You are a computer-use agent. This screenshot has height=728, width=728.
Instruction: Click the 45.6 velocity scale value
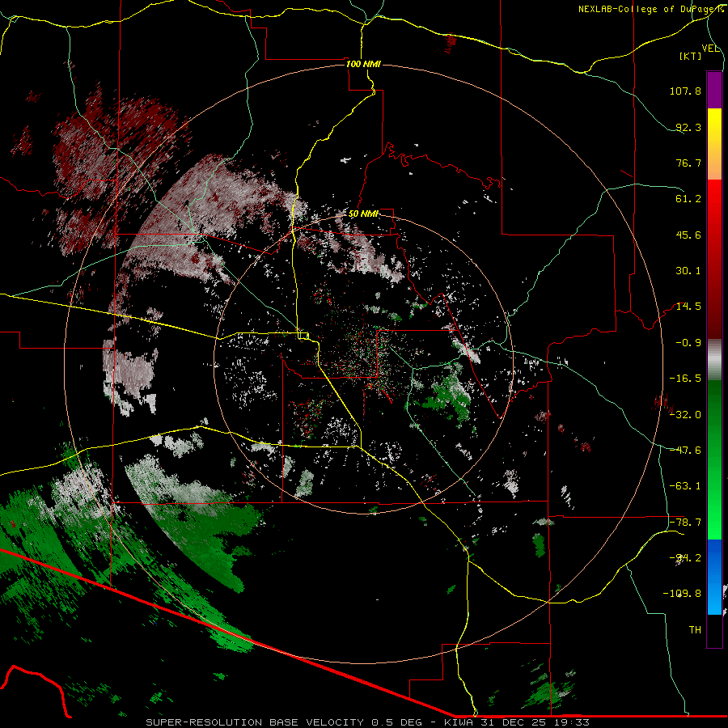click(688, 235)
